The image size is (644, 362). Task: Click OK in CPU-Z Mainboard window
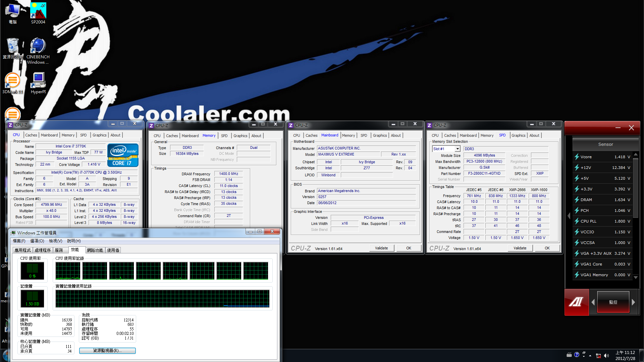point(409,248)
